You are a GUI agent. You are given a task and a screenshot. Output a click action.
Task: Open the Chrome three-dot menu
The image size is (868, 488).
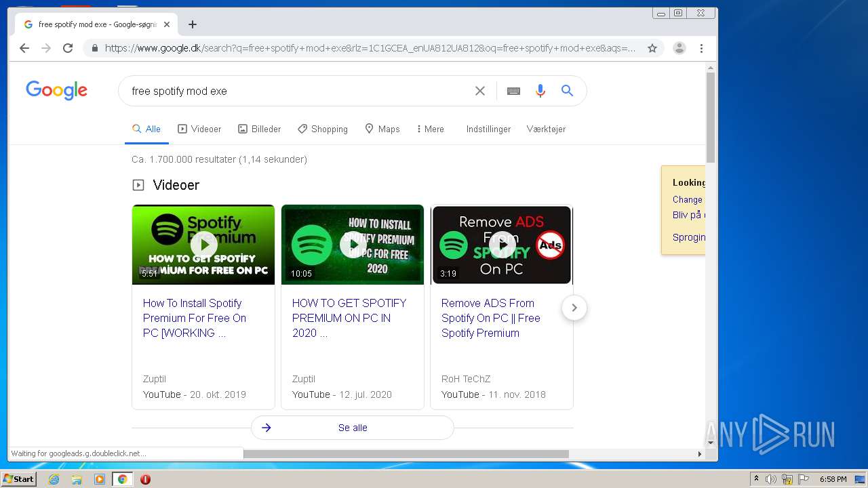pos(701,48)
